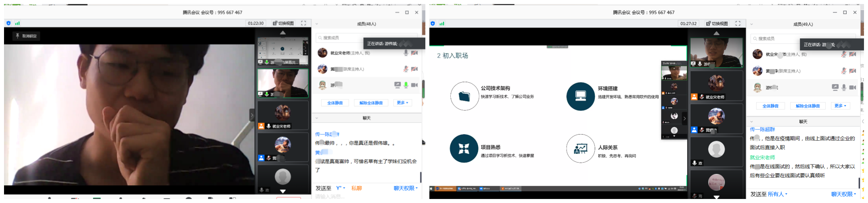Screen dimensions: 868x203
Task: Click 切换视图 in left meeting window
Action: tap(283, 23)
